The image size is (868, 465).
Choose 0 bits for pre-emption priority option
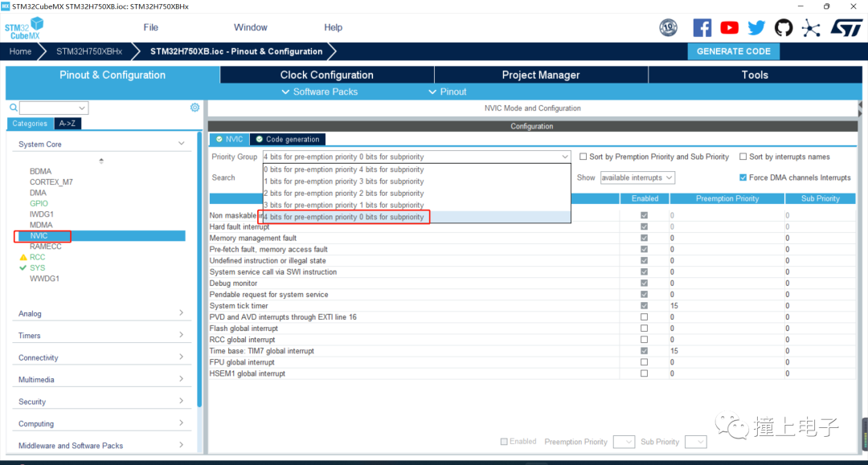point(416,169)
